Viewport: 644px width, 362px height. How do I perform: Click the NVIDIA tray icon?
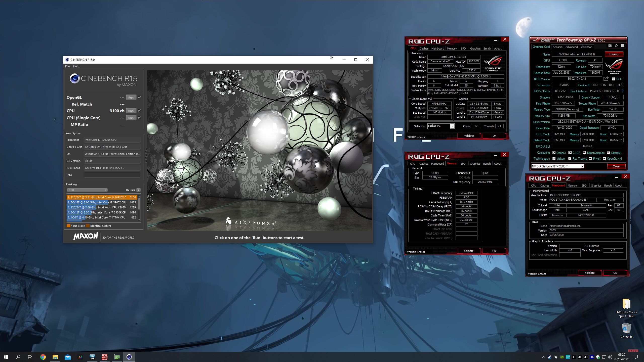coord(562,357)
